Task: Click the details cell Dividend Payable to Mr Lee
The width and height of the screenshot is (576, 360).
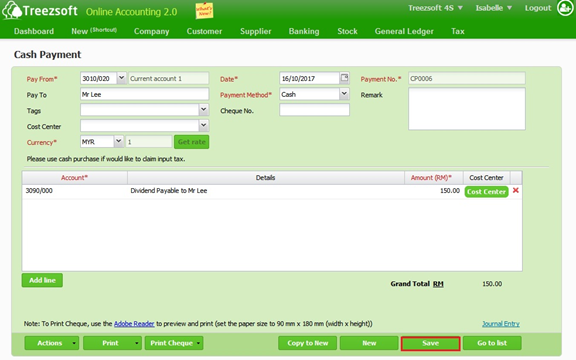Action: click(266, 191)
